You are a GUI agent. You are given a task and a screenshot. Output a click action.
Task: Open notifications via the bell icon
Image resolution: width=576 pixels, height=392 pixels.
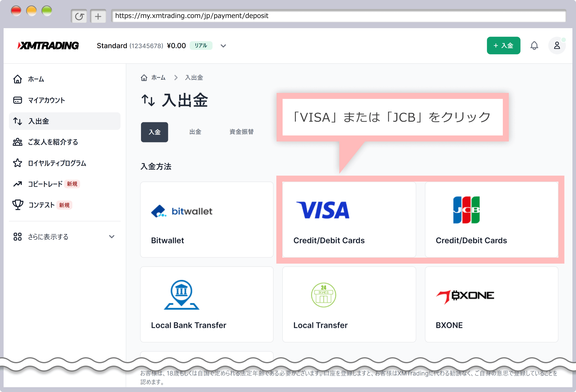click(534, 46)
